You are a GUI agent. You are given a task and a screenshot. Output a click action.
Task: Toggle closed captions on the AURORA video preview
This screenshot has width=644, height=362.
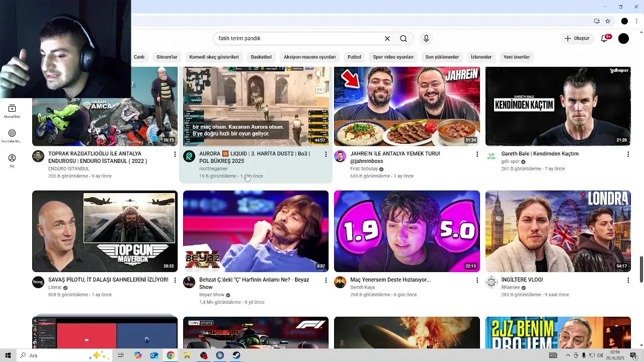[x=319, y=90]
